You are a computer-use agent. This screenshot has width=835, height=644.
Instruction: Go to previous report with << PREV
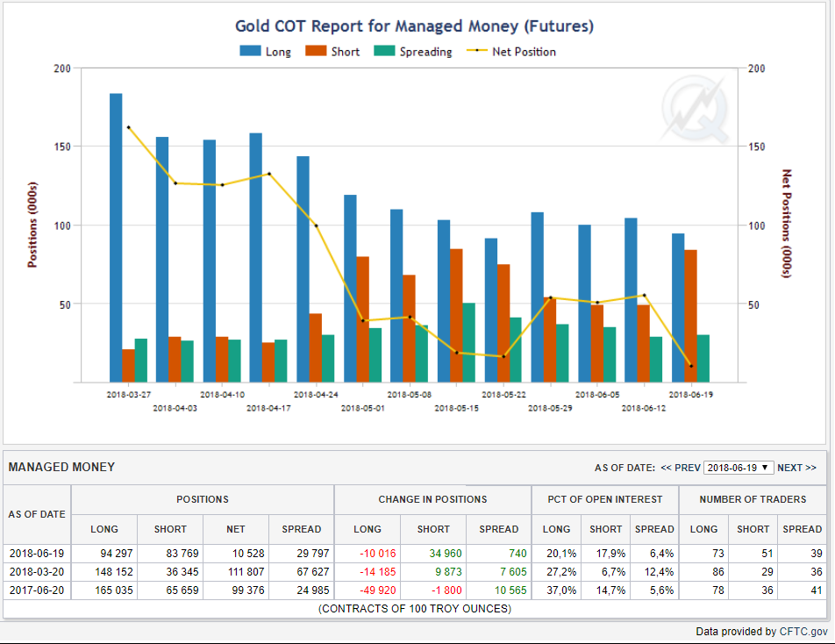[681, 468]
